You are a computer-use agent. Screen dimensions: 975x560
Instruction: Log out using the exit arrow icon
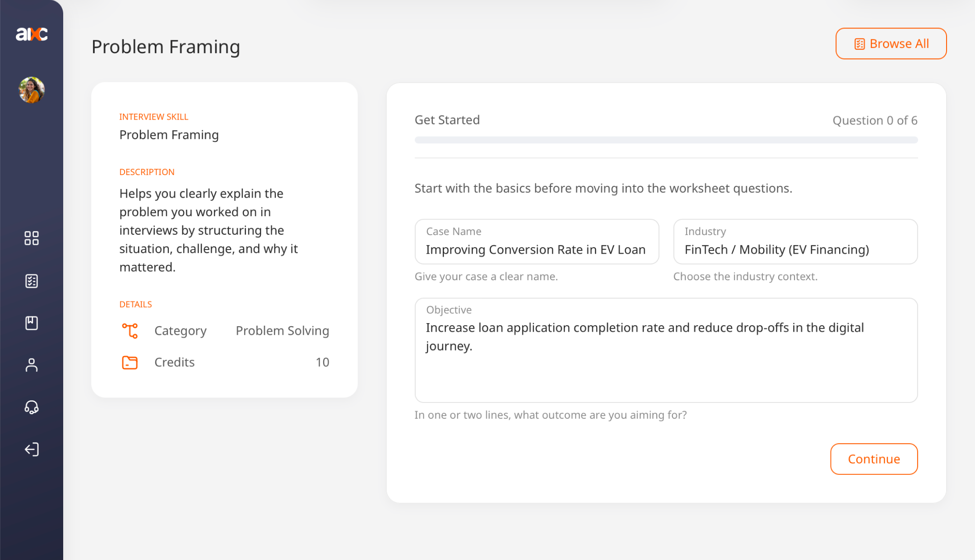32,449
